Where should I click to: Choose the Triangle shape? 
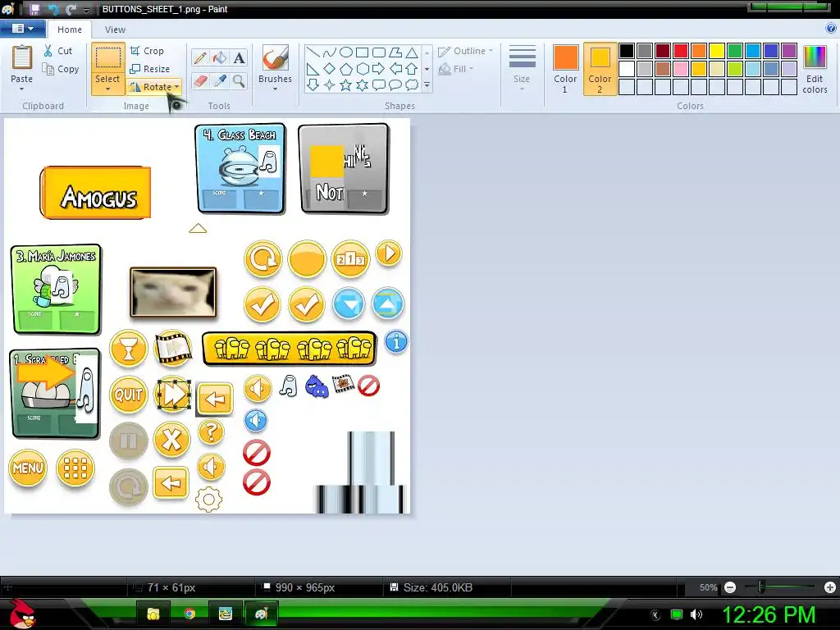pos(412,52)
